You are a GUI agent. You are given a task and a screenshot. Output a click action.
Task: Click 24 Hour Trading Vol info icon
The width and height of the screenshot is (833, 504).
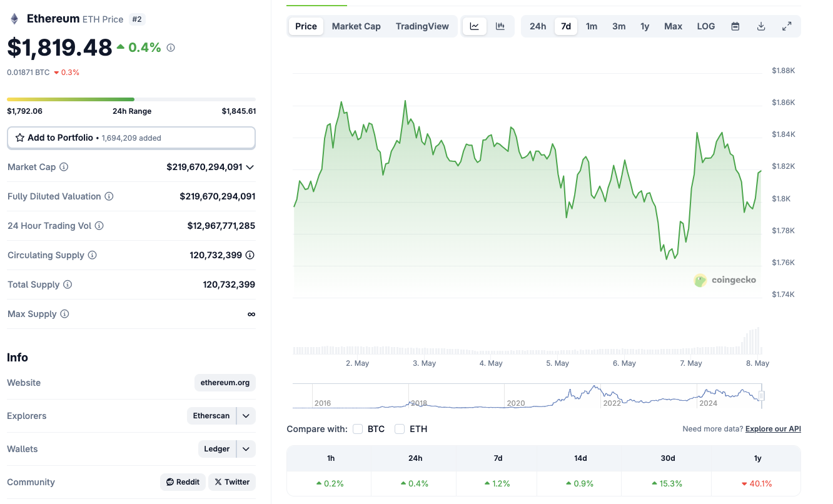pos(99,226)
